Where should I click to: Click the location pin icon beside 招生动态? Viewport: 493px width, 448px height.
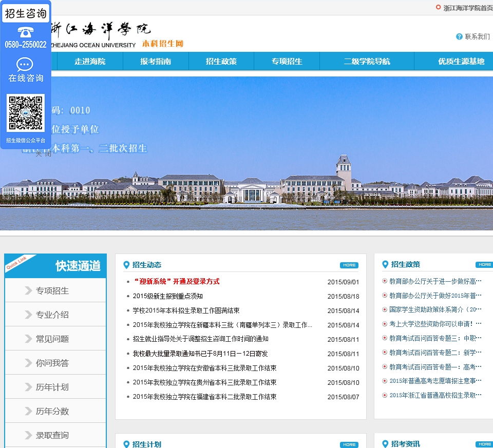click(x=126, y=265)
